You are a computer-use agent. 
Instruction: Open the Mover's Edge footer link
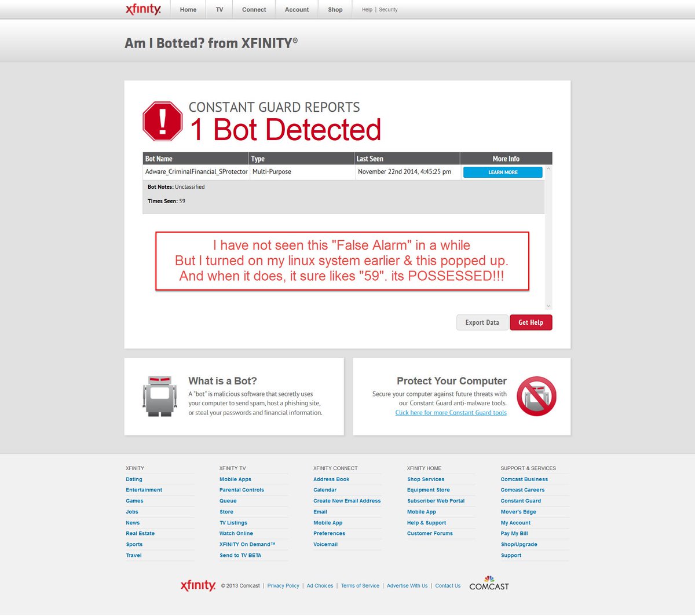click(x=518, y=512)
